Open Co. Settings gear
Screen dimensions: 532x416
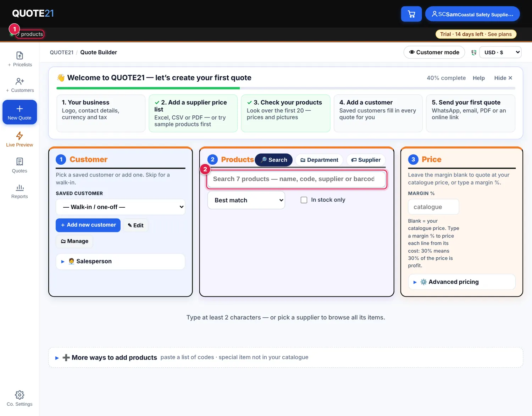pos(20,399)
